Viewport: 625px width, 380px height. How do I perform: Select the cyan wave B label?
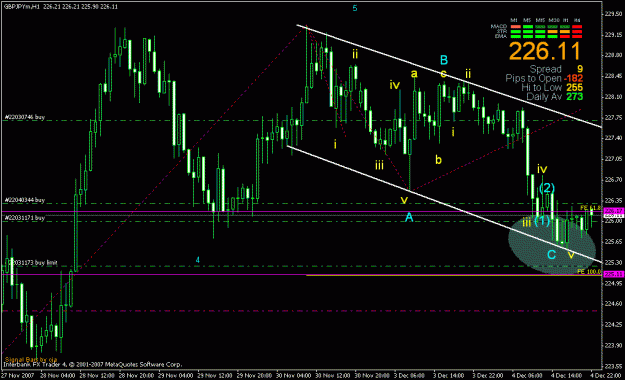tap(444, 60)
